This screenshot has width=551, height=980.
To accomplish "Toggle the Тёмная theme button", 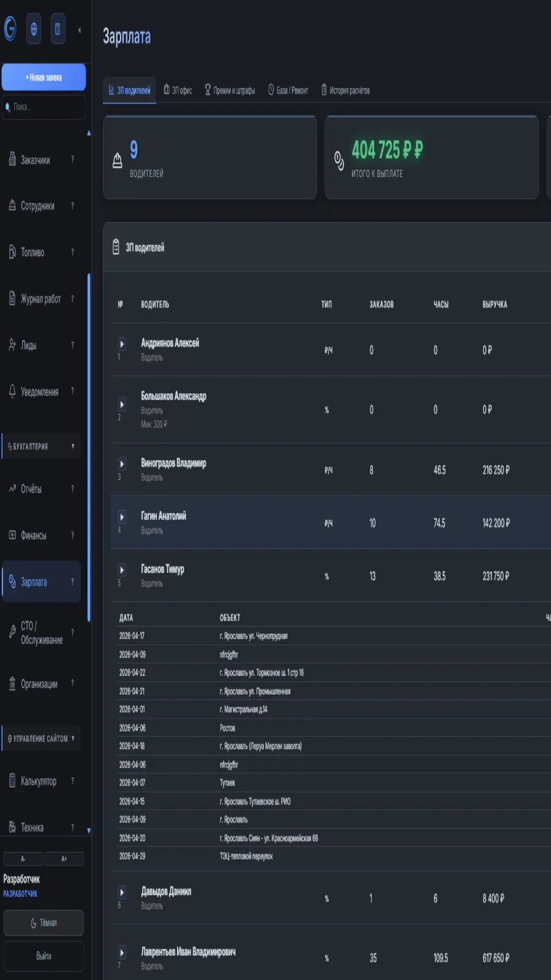I will pyautogui.click(x=43, y=923).
